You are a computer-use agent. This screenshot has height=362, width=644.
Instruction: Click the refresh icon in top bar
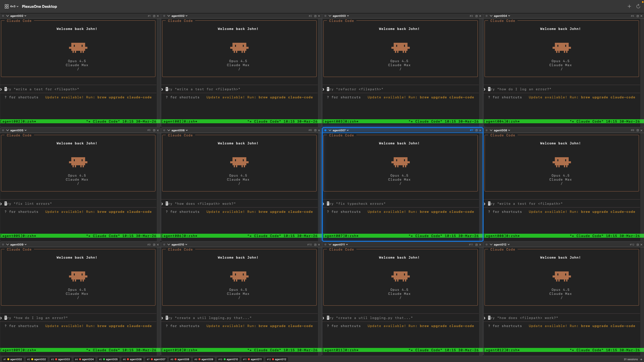point(638,6)
